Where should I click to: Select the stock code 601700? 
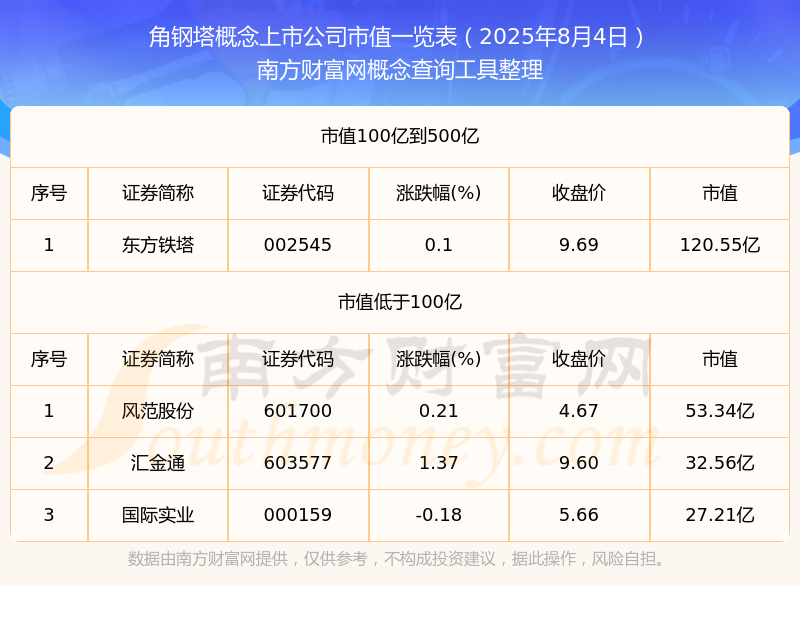(298, 411)
